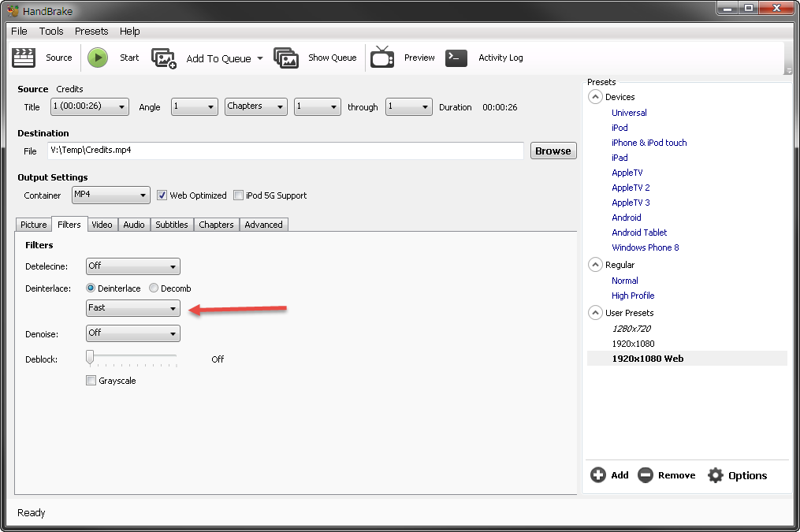This screenshot has width=800, height=532.
Task: Select the Deinterlace radio button
Action: point(91,288)
